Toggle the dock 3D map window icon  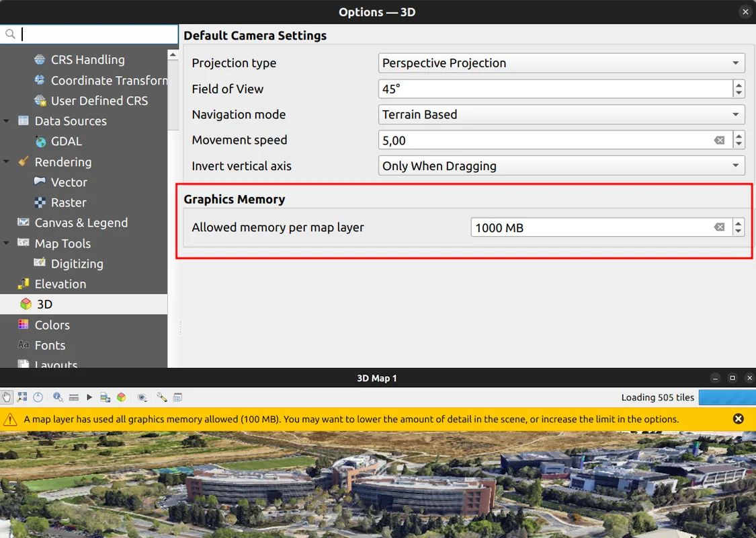click(178, 397)
